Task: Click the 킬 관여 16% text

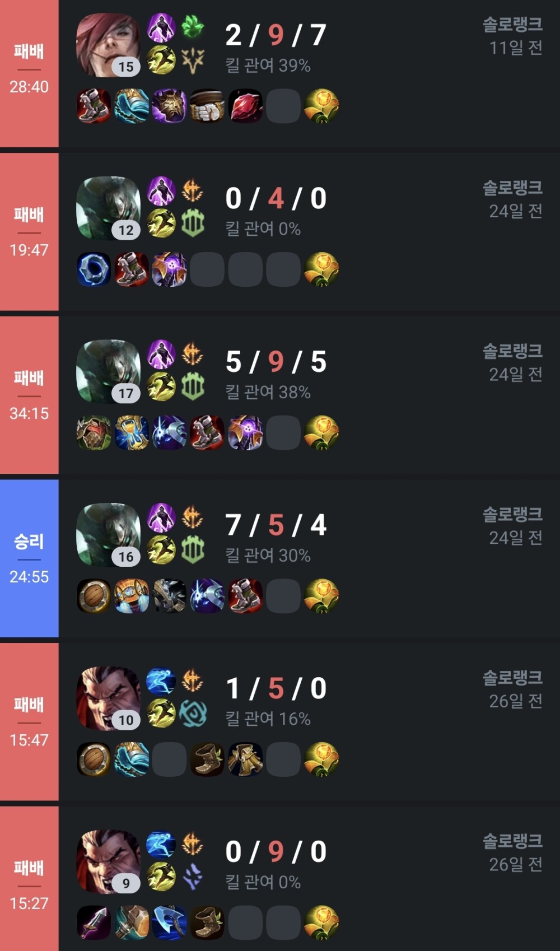Action: pyautogui.click(x=268, y=719)
